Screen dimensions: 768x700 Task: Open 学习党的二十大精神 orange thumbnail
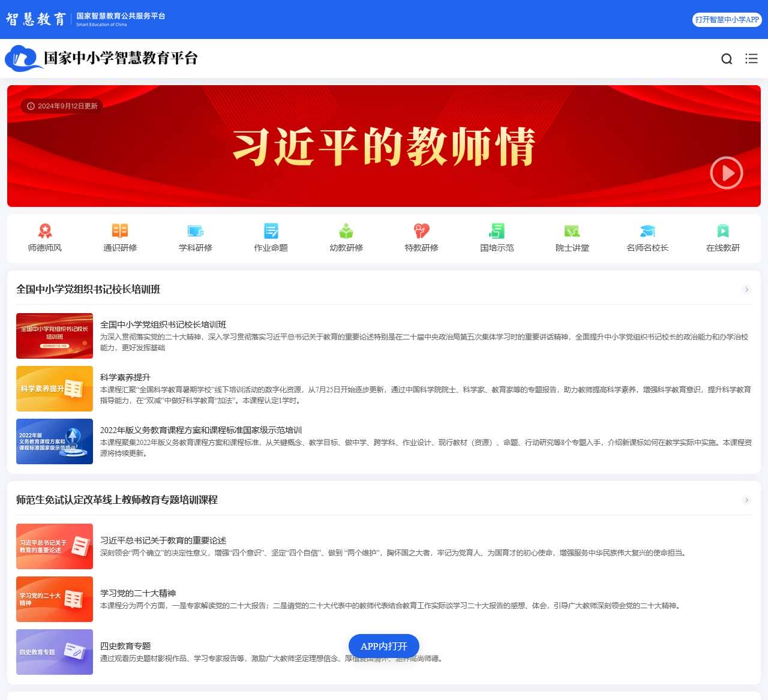[x=55, y=599]
